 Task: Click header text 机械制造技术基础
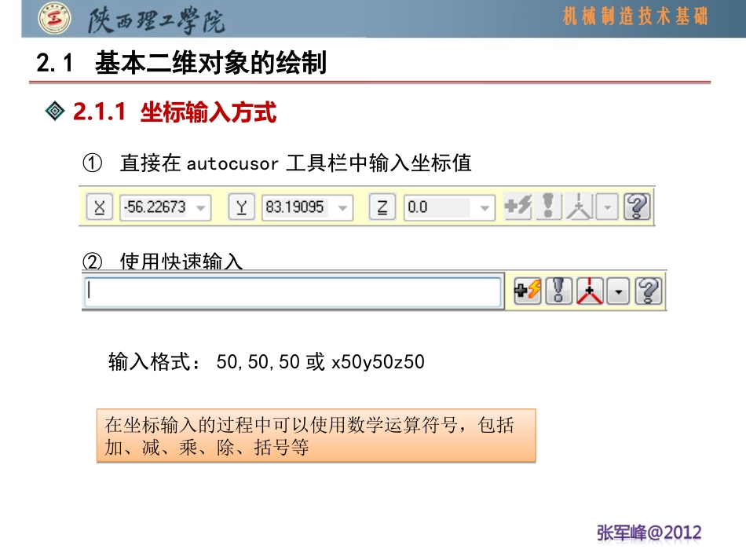click(635, 16)
